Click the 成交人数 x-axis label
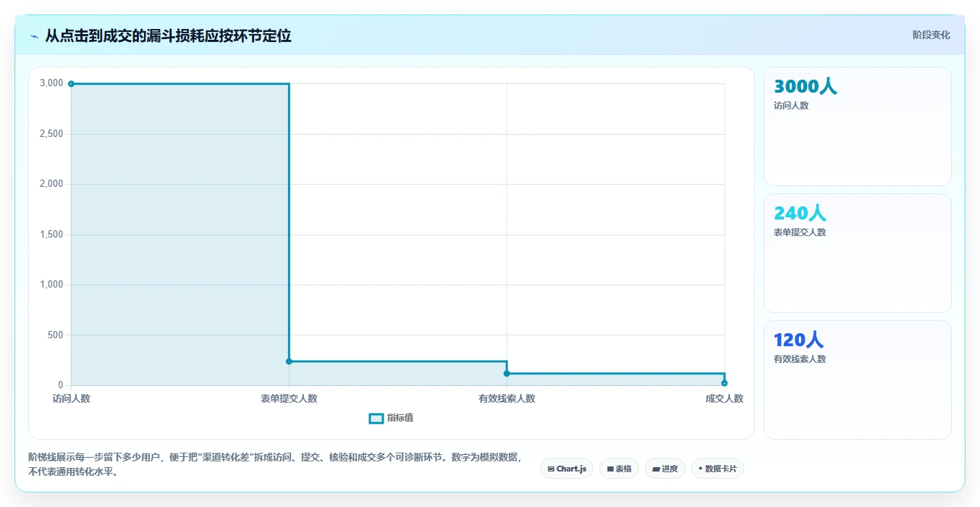Viewport: 980px width, 507px height. tap(725, 398)
